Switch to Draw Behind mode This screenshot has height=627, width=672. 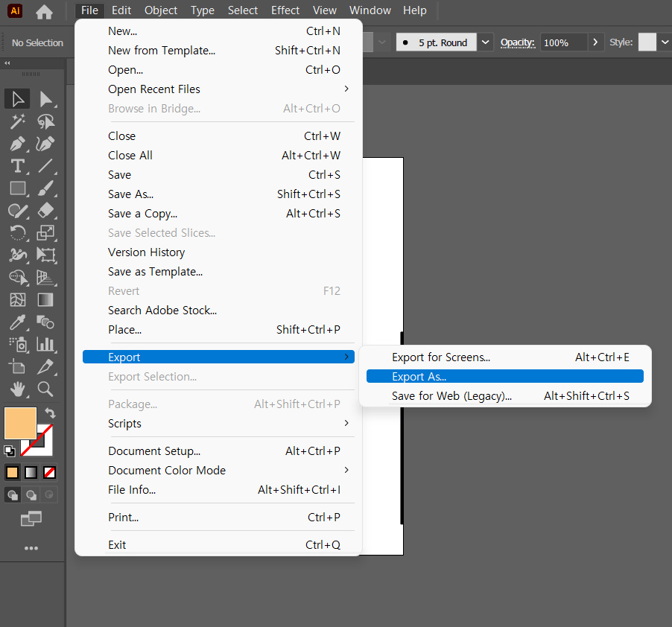(31, 495)
